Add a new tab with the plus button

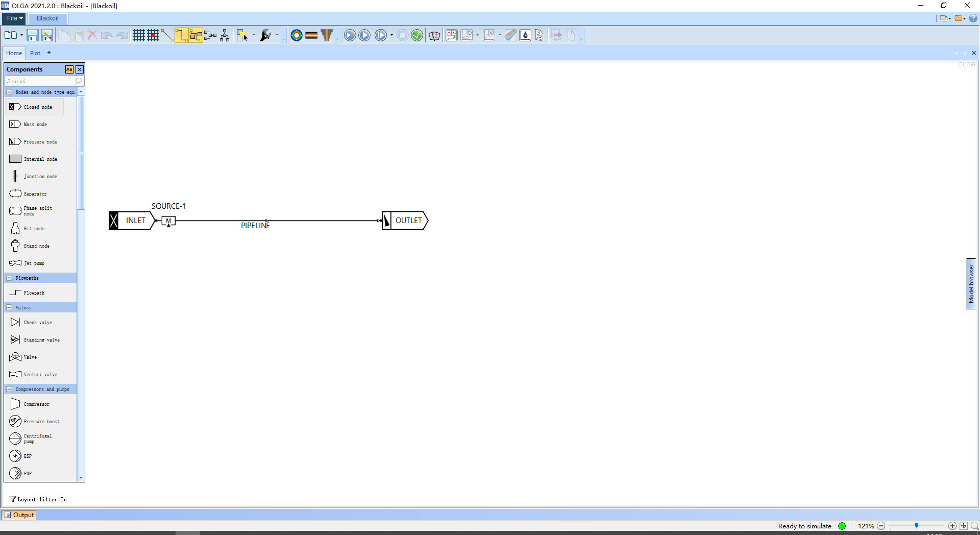[49, 53]
